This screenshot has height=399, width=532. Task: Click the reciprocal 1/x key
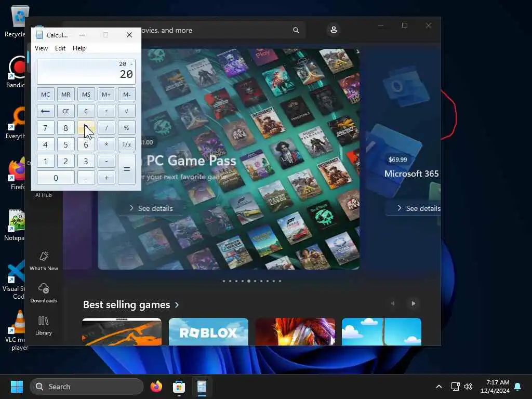click(x=127, y=144)
